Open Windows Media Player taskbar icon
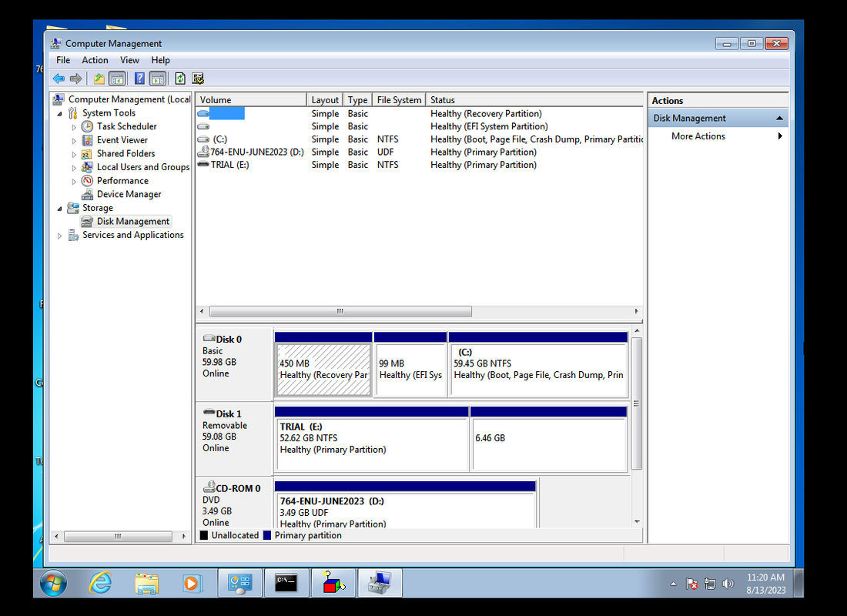 (191, 583)
